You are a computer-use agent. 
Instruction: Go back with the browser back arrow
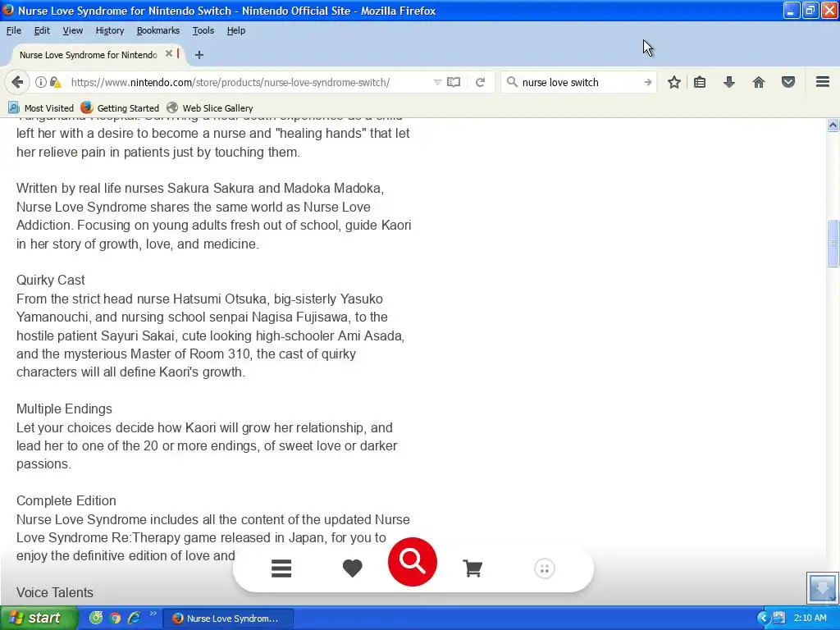pos(16,82)
